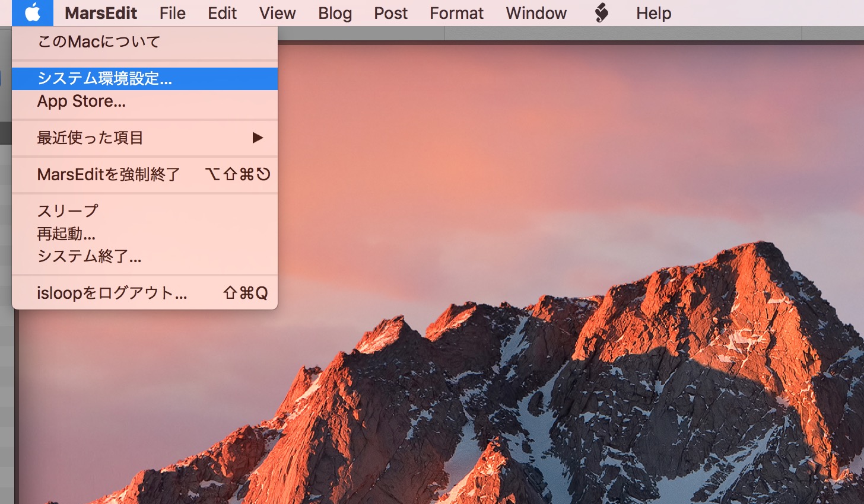Open the MarsEdit application menu
Image resolution: width=864 pixels, height=504 pixels.
coord(101,13)
